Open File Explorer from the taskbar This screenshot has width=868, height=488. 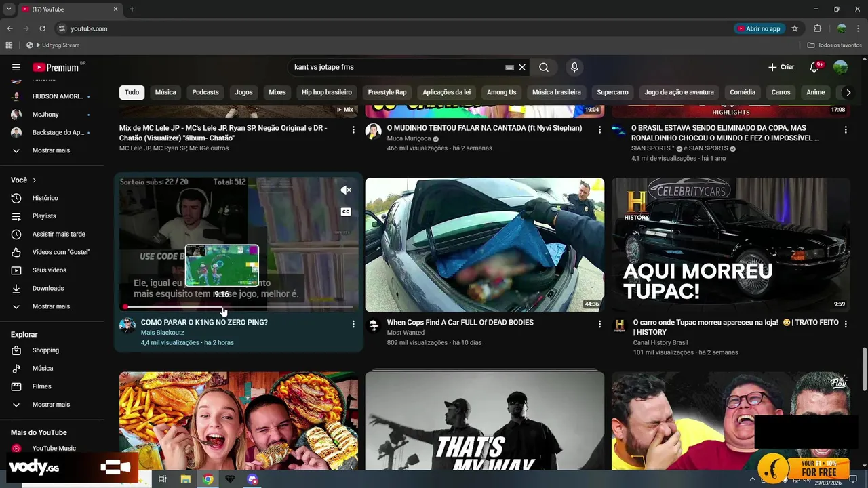(185, 479)
